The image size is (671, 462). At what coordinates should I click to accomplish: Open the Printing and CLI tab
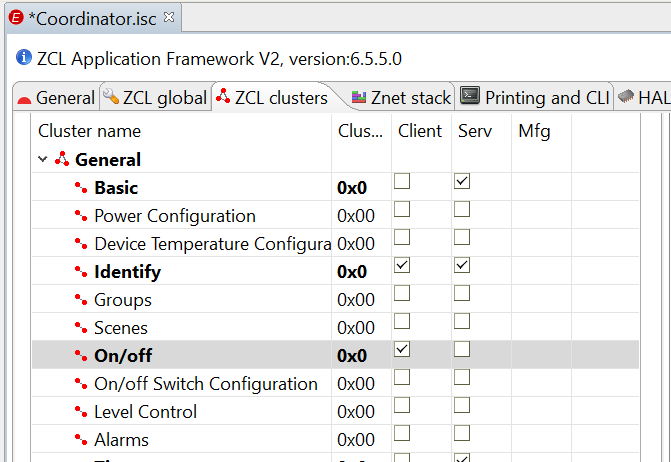coord(534,98)
